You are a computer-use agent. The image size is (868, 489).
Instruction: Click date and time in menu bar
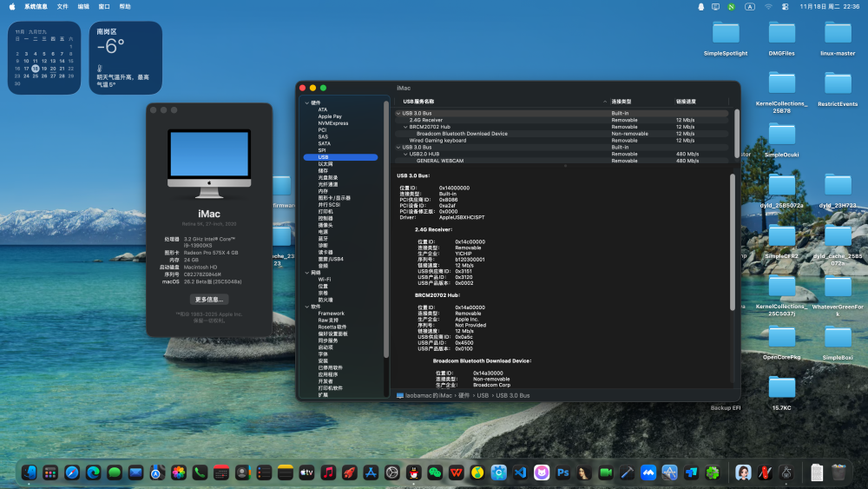(x=829, y=7)
